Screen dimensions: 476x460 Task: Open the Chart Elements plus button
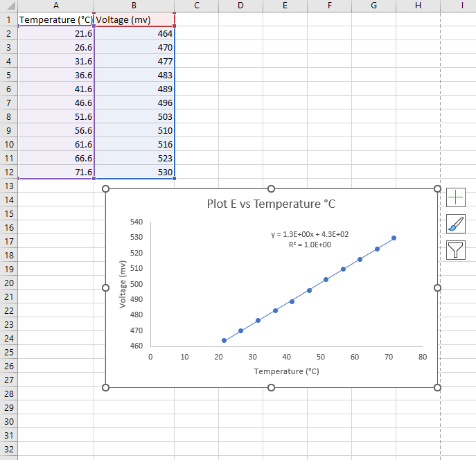(456, 197)
